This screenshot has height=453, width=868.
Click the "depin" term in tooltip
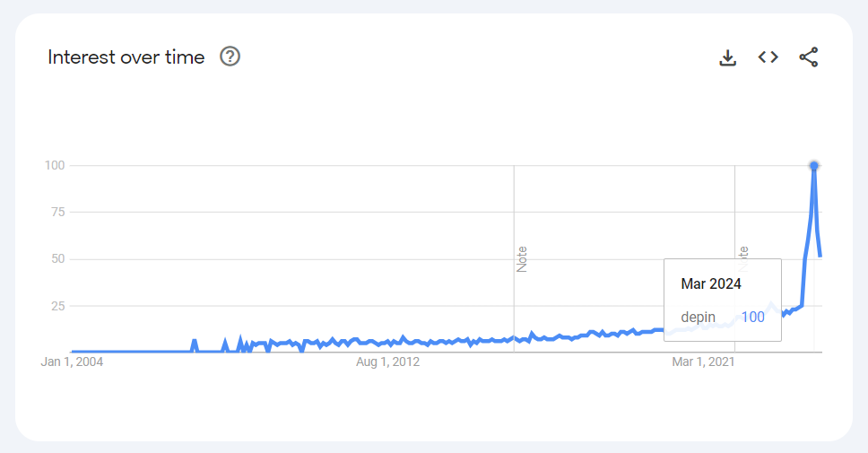tap(697, 317)
